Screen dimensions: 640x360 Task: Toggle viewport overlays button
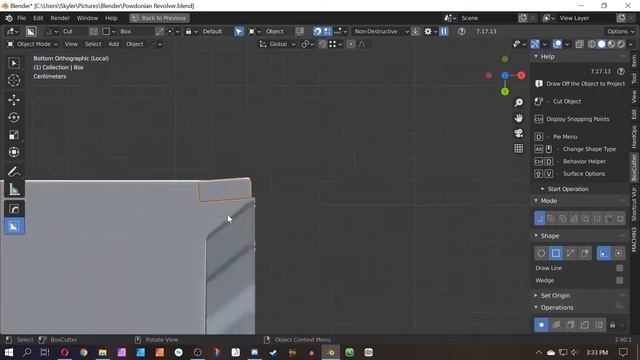(557, 44)
